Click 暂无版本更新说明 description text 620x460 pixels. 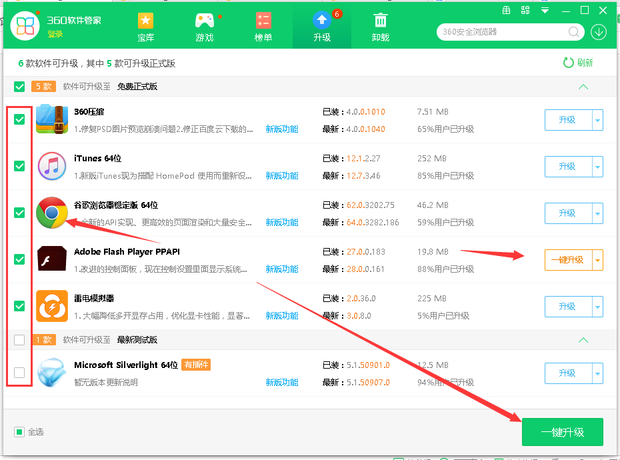click(106, 382)
